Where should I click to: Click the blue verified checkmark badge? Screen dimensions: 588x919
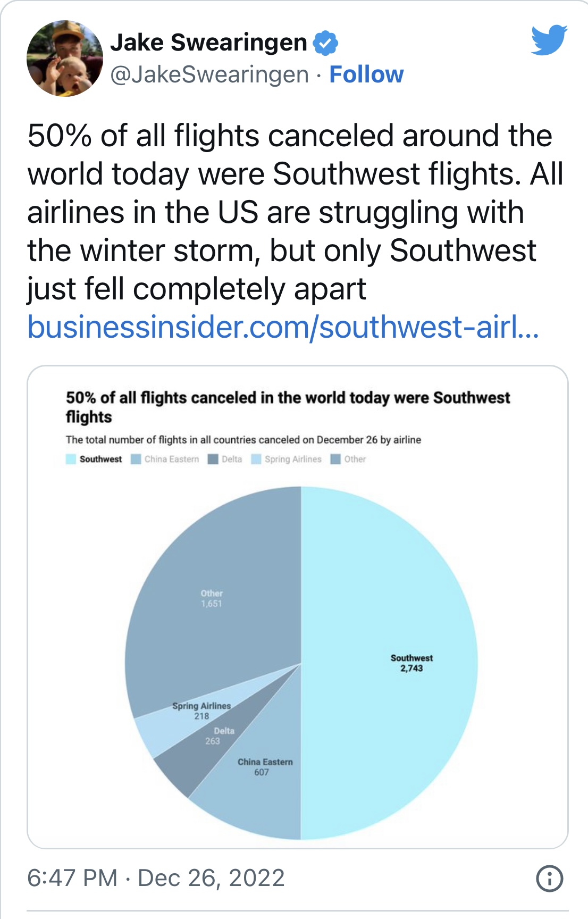click(325, 43)
